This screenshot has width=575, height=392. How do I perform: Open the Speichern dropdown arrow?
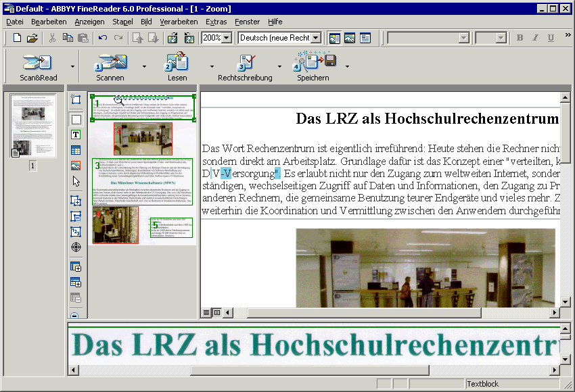(347, 67)
